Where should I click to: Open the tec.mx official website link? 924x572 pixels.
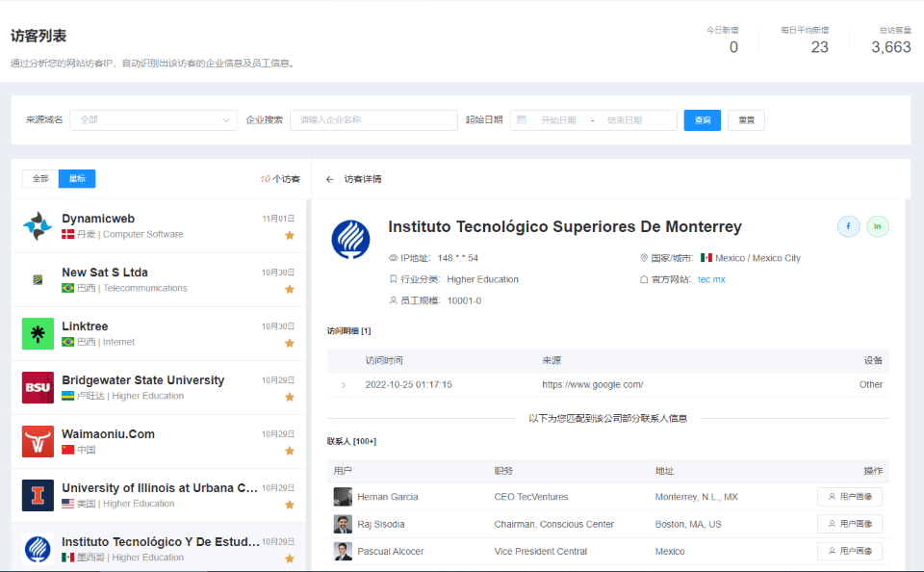pyautogui.click(x=711, y=279)
